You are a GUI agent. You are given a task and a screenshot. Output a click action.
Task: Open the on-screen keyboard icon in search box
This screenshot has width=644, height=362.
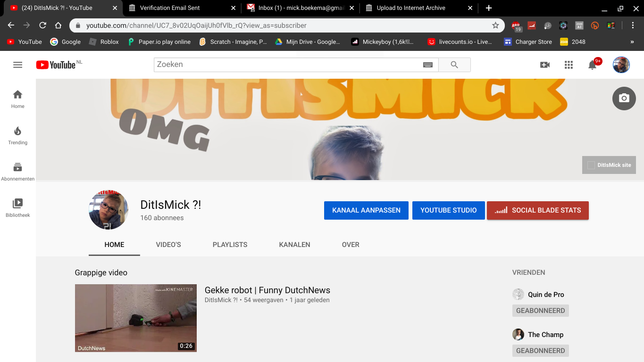(x=428, y=65)
